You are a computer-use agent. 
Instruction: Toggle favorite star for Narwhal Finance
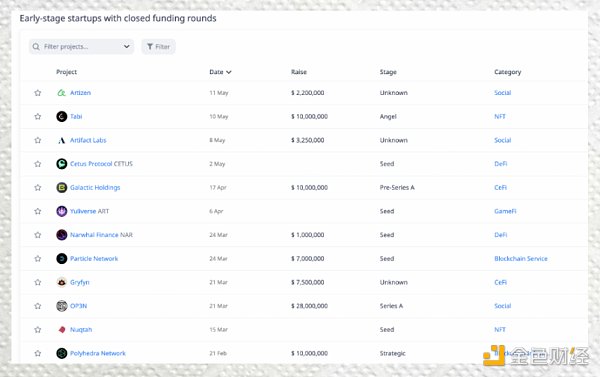tap(38, 235)
